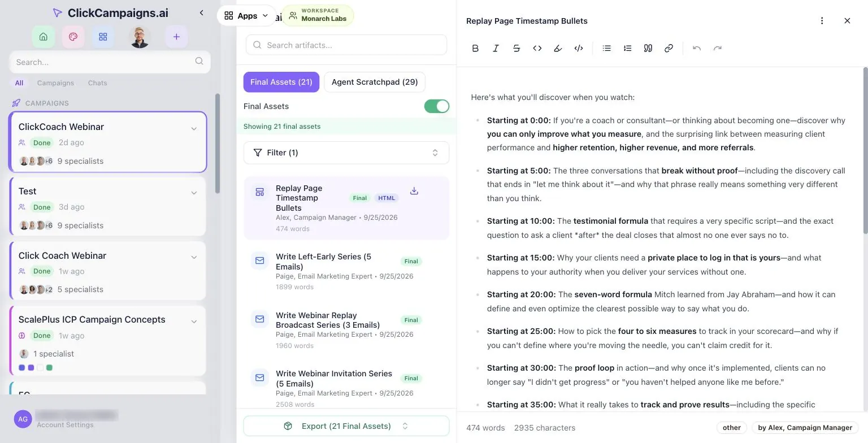Expand the Click Coach Webinar campaign
The height and width of the screenshot is (443, 868).
point(194,257)
